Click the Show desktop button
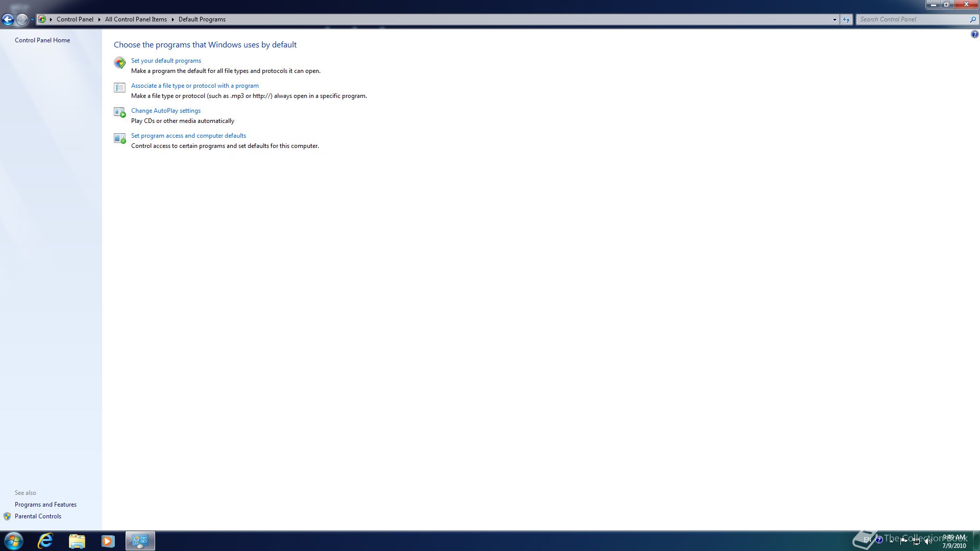This screenshot has height=551, width=980. tap(976, 541)
